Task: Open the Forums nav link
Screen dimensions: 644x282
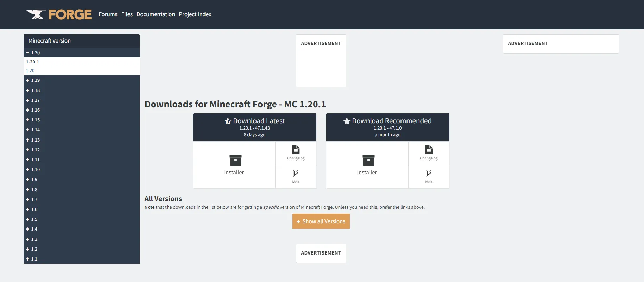Action: (x=108, y=14)
